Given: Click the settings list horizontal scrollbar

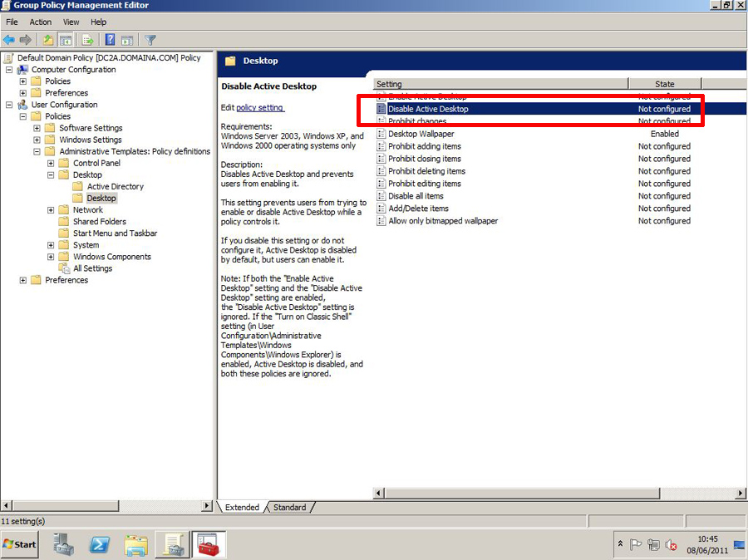Looking at the screenshot, I should tap(559, 493).
